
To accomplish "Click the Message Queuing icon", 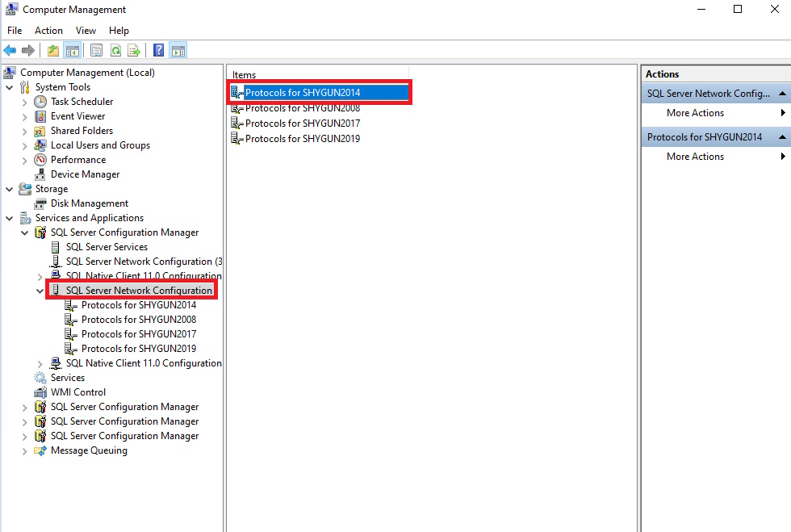I will click(40, 450).
